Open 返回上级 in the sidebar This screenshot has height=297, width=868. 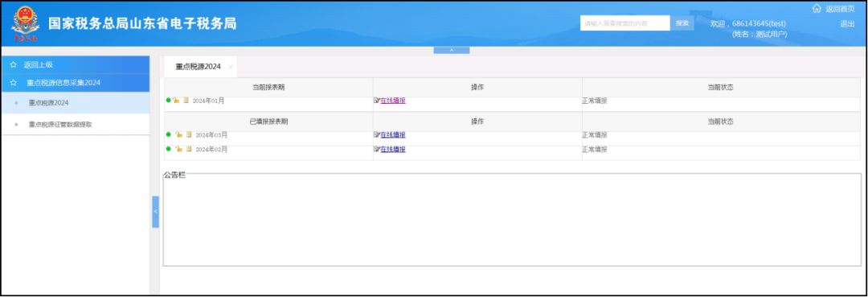76,64
